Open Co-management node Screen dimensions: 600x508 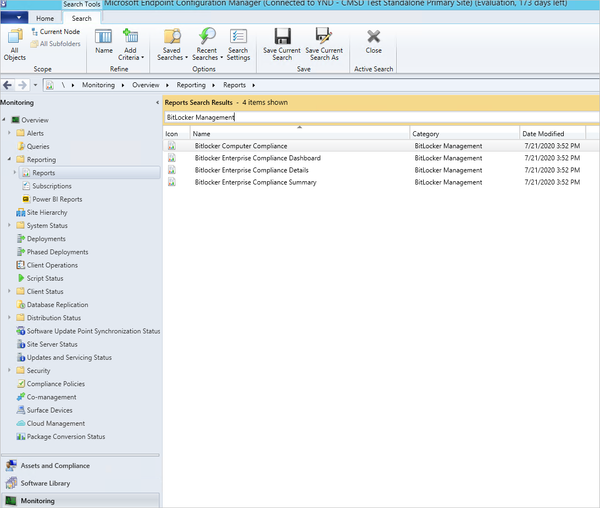(46, 397)
